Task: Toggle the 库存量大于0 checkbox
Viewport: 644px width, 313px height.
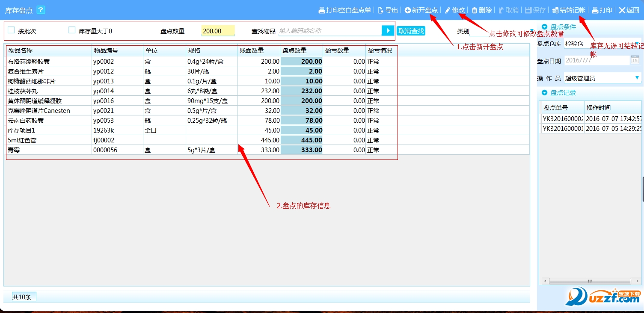Action: coord(72,30)
